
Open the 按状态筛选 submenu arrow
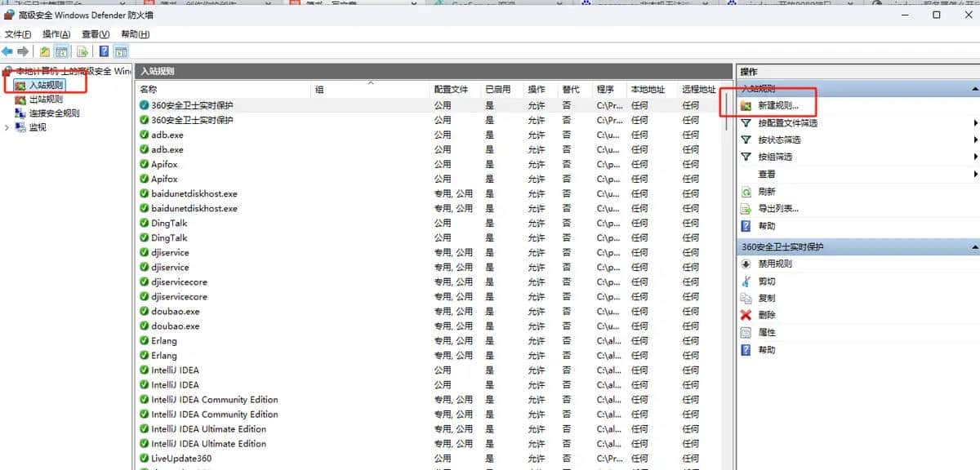tap(976, 139)
